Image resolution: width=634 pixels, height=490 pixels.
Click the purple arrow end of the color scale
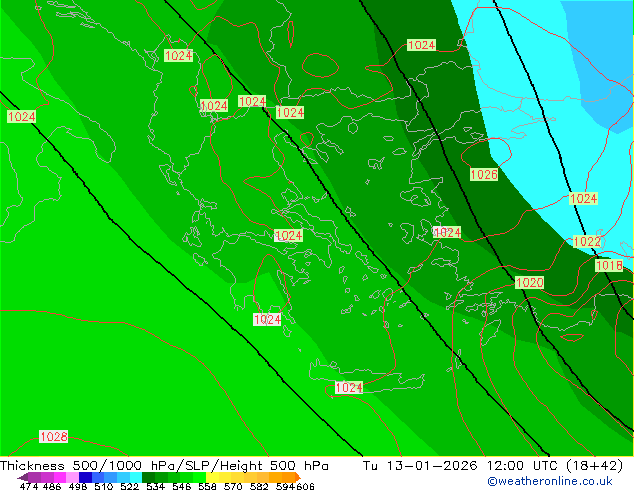point(23,477)
